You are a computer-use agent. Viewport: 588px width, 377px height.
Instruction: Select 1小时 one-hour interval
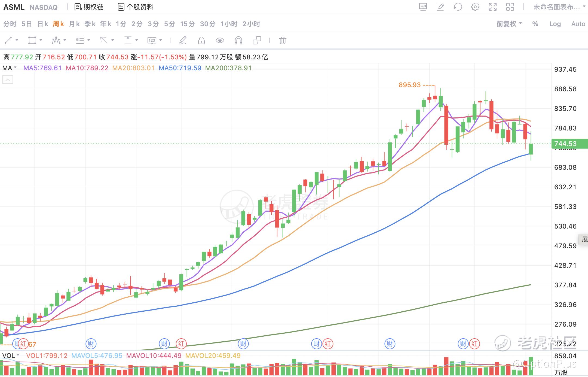[229, 24]
